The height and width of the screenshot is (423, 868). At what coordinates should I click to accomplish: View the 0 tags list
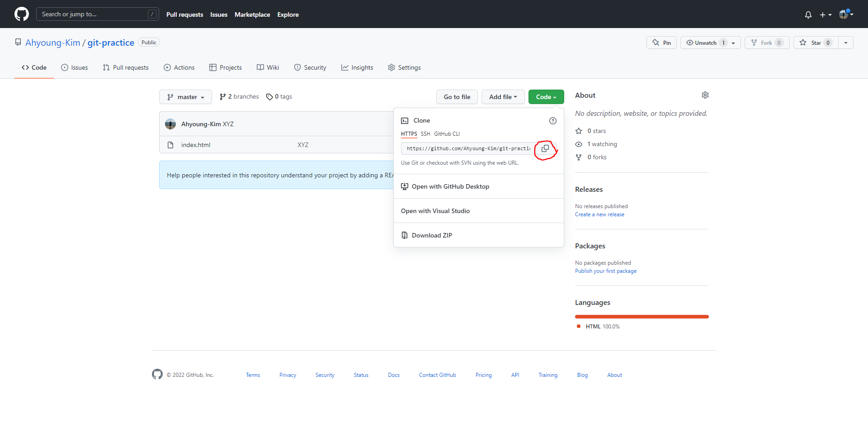[279, 97]
